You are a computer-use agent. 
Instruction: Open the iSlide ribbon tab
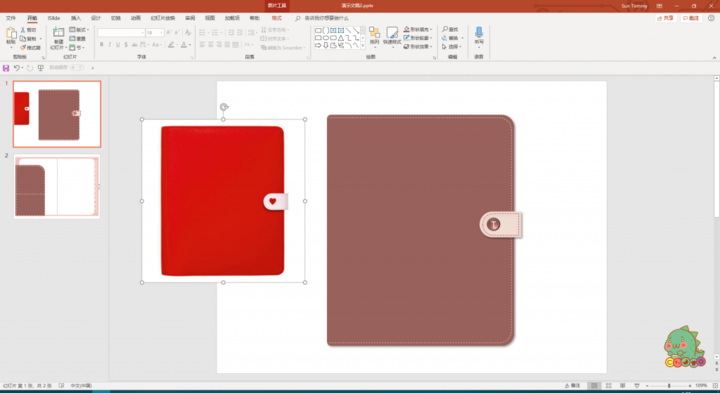point(54,18)
